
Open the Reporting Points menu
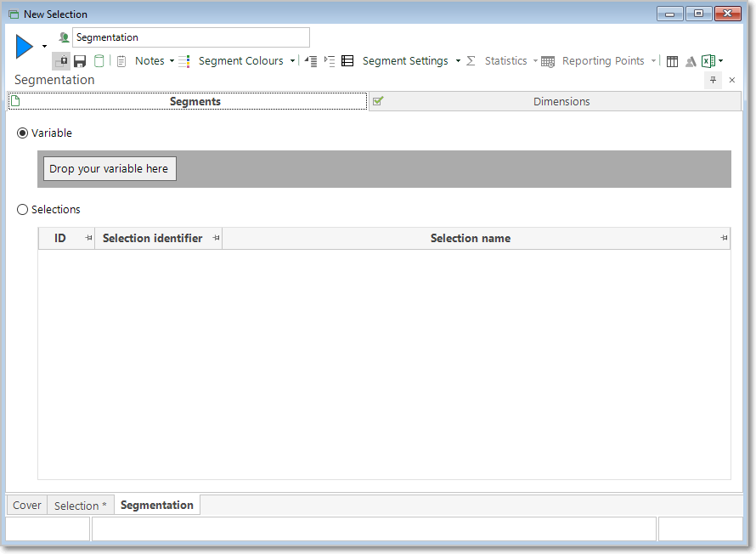(603, 60)
